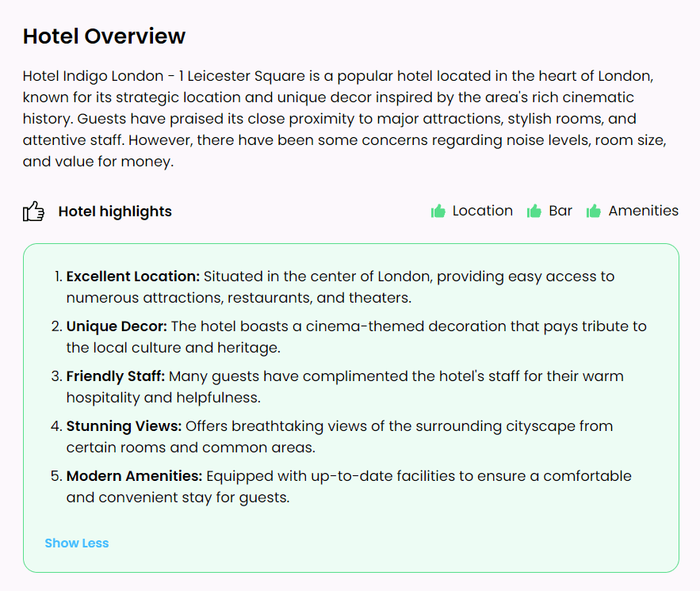
Task: Click the Excellent Location bold list title
Action: click(x=133, y=276)
